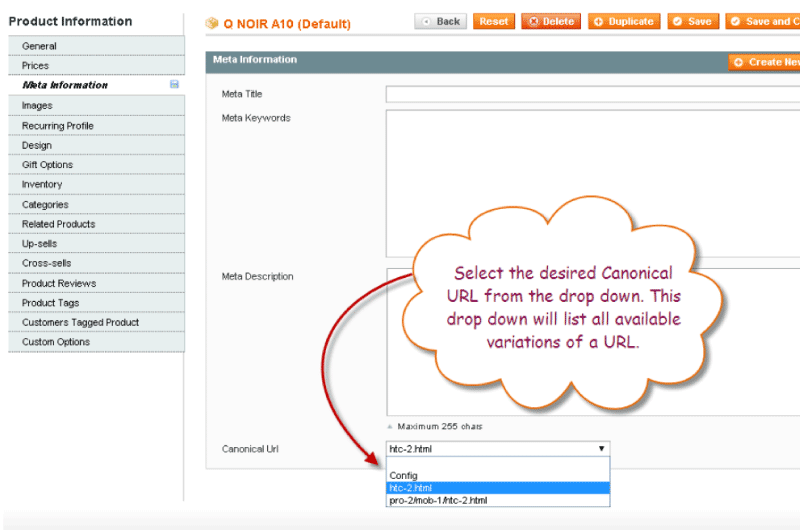Viewport: 800px width, 530px height.
Task: Duplicate the product
Action: point(624,21)
